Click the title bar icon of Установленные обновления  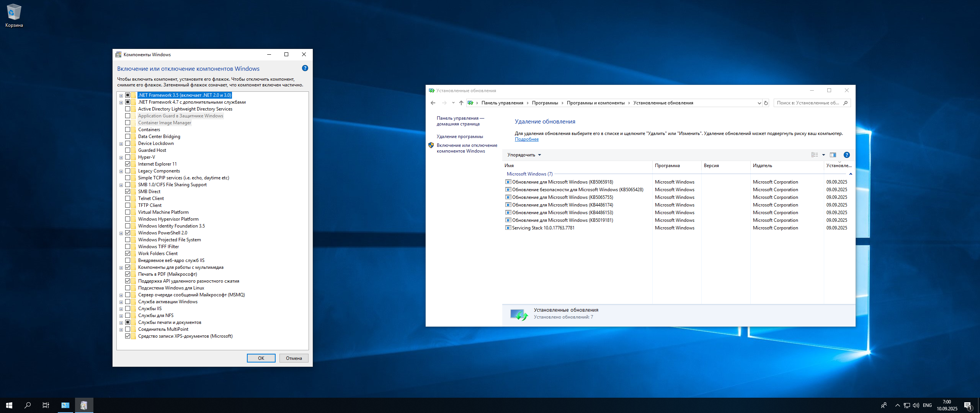(x=432, y=91)
